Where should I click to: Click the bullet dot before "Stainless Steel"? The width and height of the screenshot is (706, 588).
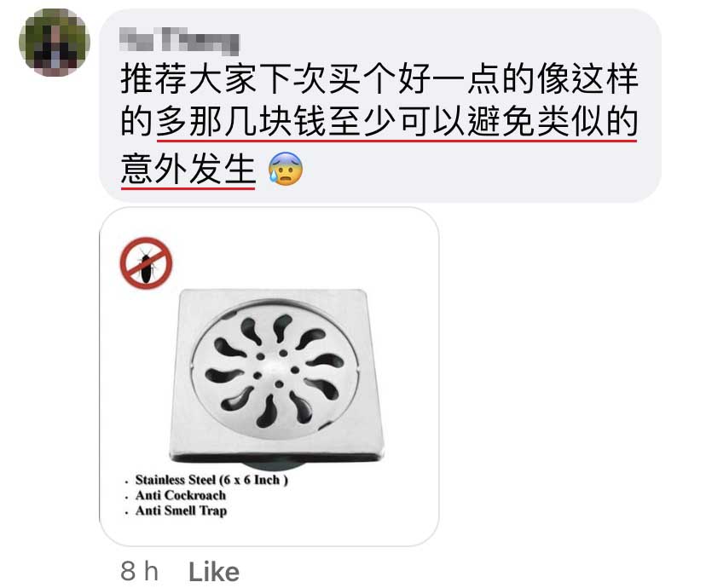click(x=126, y=482)
